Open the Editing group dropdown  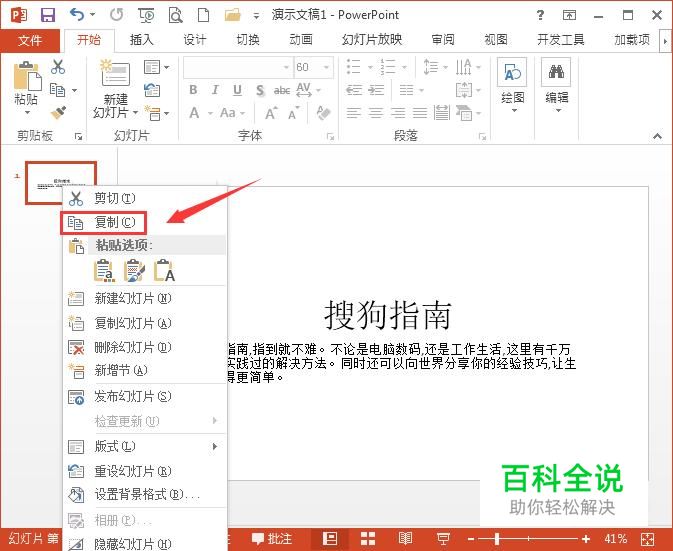coord(556,86)
